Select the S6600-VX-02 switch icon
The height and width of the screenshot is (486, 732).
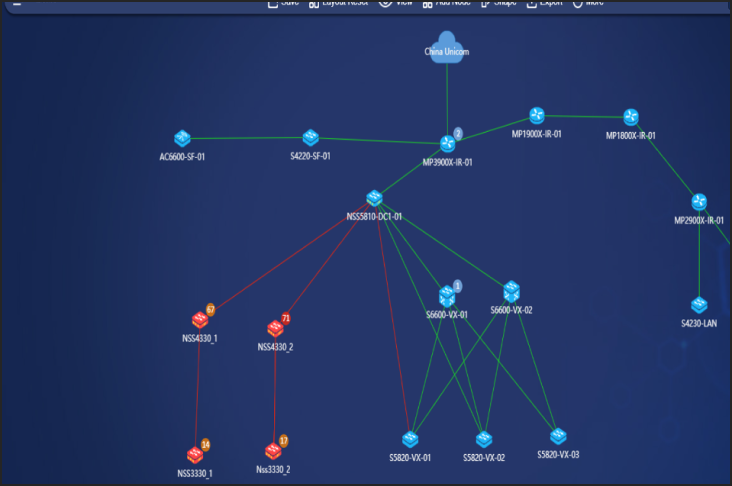pyautogui.click(x=511, y=292)
